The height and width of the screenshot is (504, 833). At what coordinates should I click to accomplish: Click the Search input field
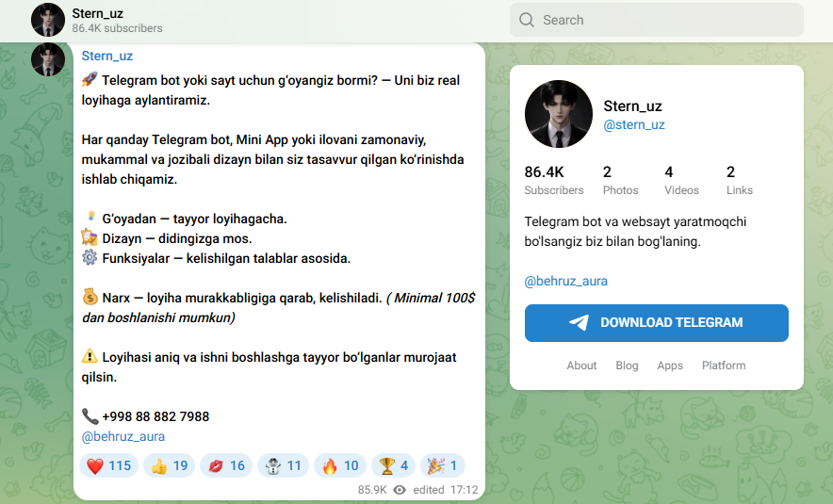click(x=657, y=20)
